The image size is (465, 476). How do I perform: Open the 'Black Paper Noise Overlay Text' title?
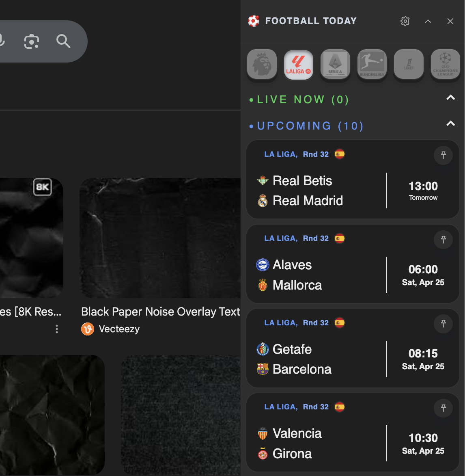coord(161,312)
